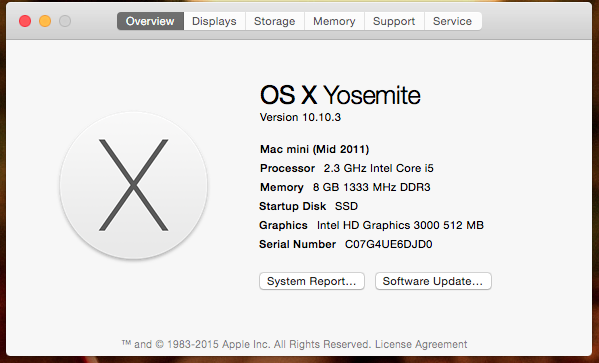Open the Storage tab

coord(275,21)
